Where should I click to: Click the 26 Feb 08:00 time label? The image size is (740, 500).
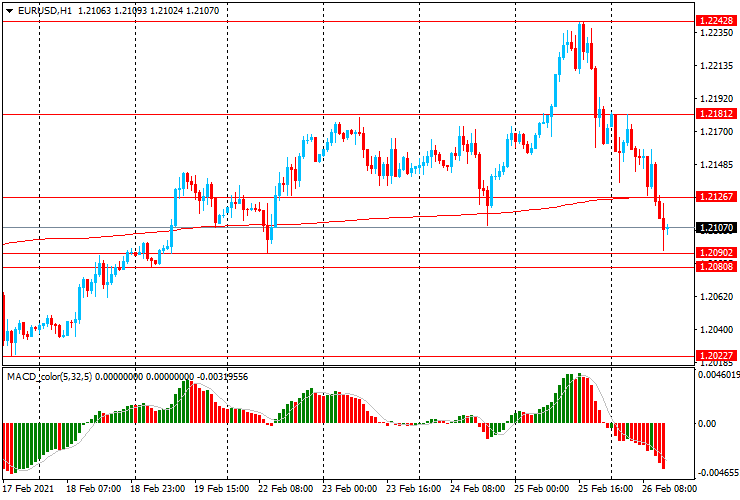click(669, 489)
